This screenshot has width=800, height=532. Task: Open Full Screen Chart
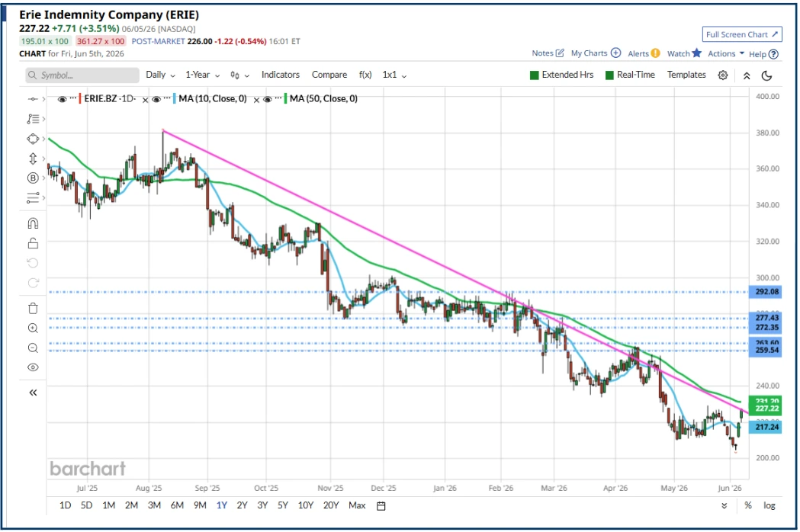(742, 34)
